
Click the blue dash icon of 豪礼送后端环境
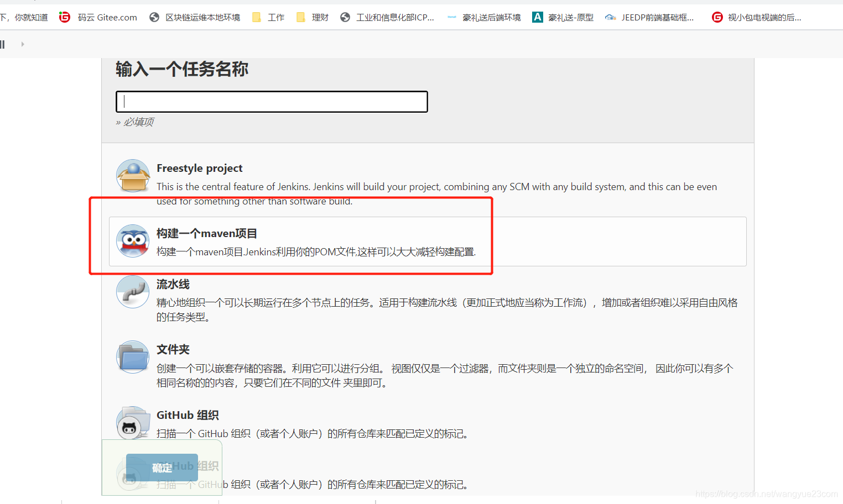(x=452, y=17)
